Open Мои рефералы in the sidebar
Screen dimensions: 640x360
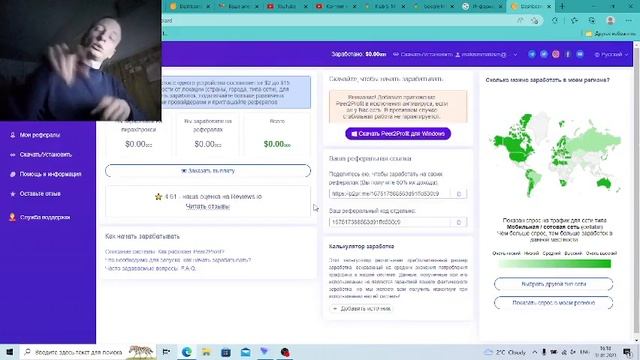(x=40, y=135)
